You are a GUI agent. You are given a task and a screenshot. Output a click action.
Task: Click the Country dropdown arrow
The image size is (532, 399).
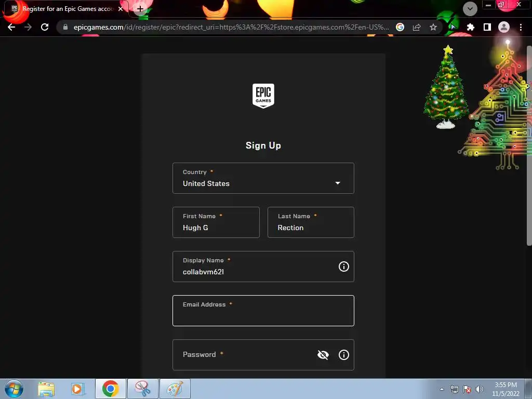(x=338, y=183)
